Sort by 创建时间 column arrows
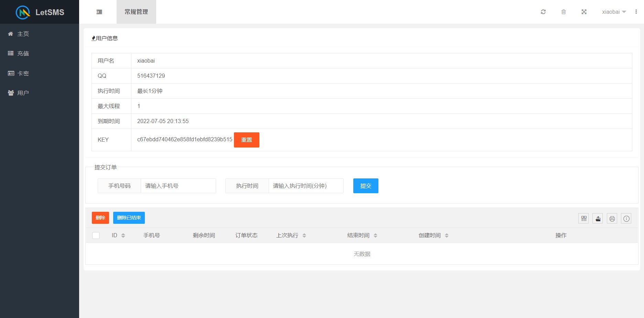The width and height of the screenshot is (644, 318). coord(447,235)
